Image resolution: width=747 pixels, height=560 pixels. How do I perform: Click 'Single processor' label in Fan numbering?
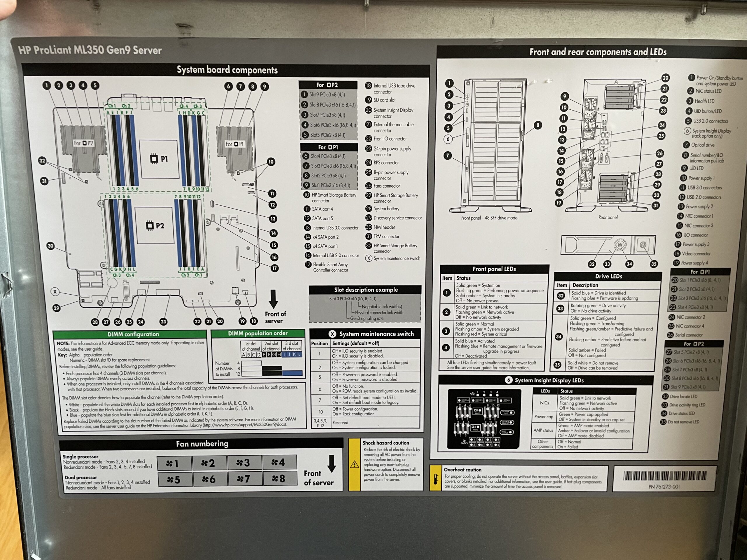80,456
